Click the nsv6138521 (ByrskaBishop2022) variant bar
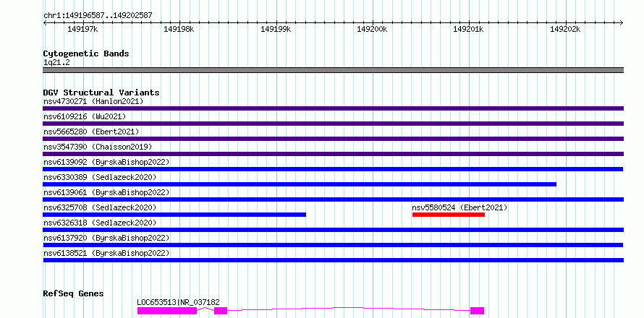Screen dimensions: 644x318 tap(333, 260)
